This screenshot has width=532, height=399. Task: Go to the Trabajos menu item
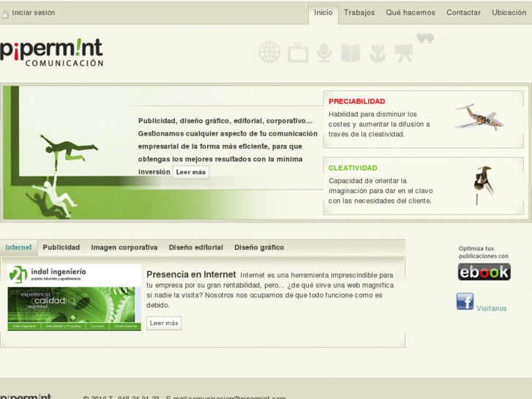(x=359, y=12)
